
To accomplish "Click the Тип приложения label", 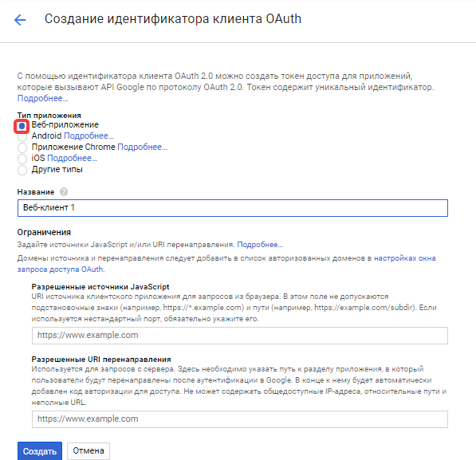I will pos(49,116).
